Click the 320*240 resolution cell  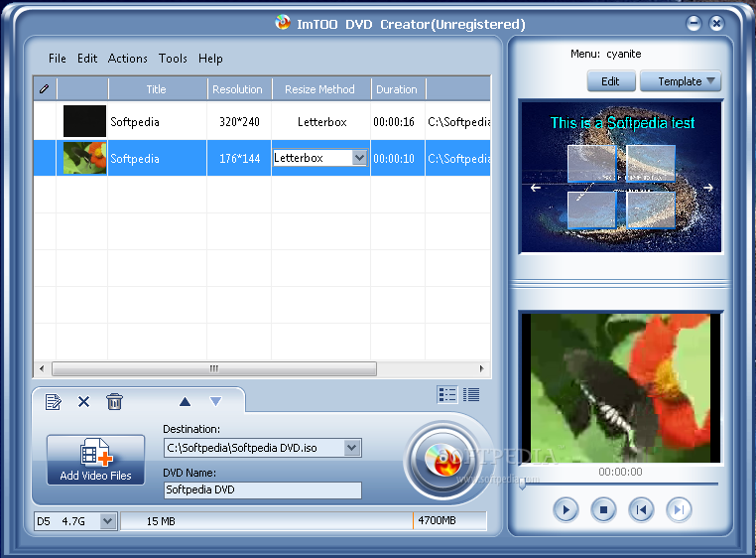[239, 122]
